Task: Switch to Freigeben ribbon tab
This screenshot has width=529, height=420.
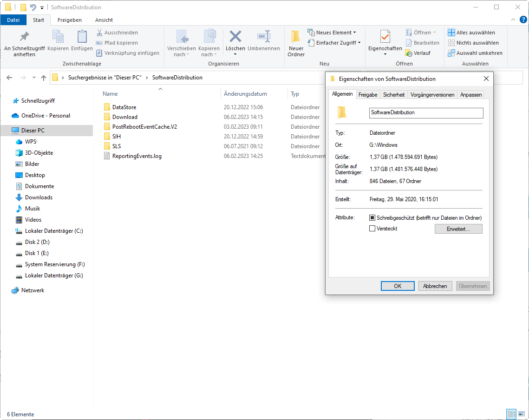Action: [70, 20]
